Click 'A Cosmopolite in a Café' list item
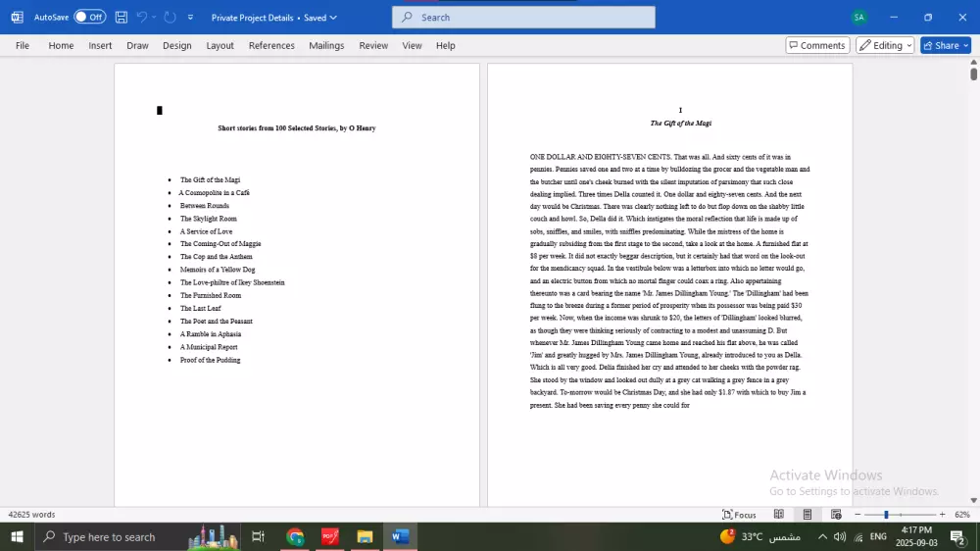Image resolution: width=980 pixels, height=551 pixels. (x=215, y=192)
